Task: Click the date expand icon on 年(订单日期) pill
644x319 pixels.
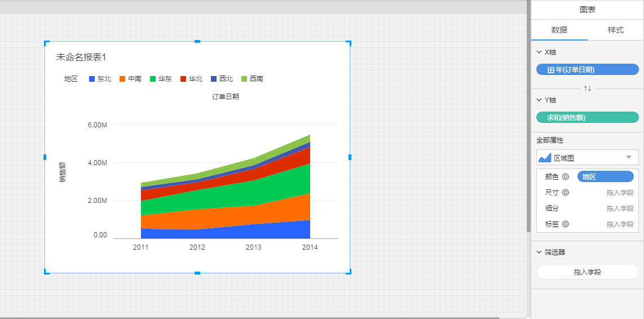Action: [x=550, y=70]
